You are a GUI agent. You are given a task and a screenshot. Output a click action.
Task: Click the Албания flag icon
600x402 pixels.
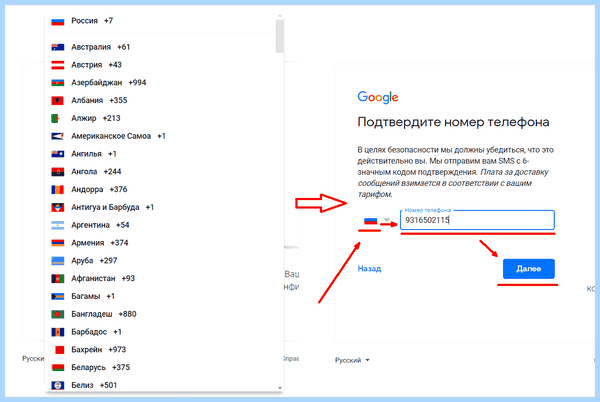pos(58,100)
